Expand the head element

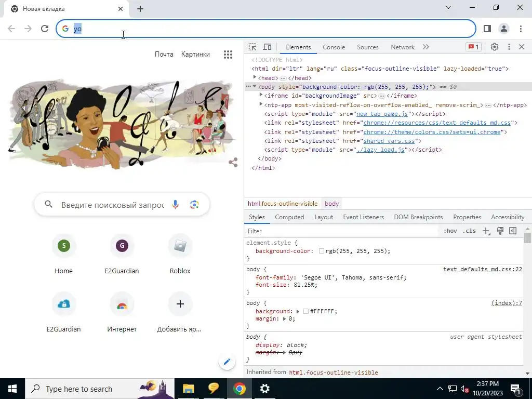pos(255,78)
